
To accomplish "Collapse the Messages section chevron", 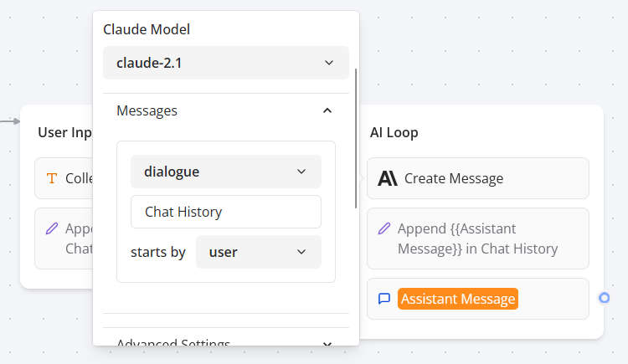I will [327, 110].
